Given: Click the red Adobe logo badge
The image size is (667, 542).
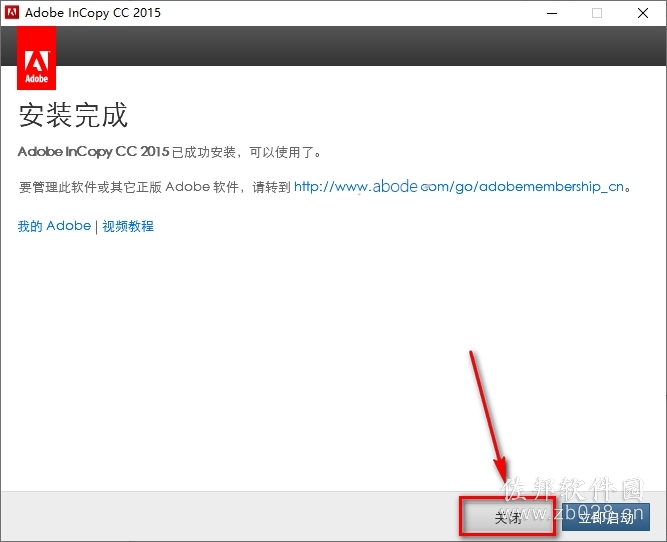Looking at the screenshot, I should [x=37, y=58].
